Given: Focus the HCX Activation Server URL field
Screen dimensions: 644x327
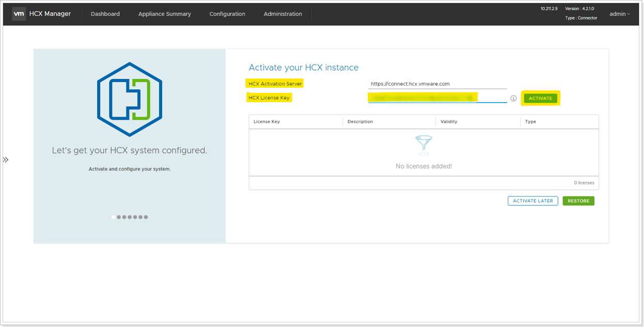Looking at the screenshot, I should click(438, 84).
